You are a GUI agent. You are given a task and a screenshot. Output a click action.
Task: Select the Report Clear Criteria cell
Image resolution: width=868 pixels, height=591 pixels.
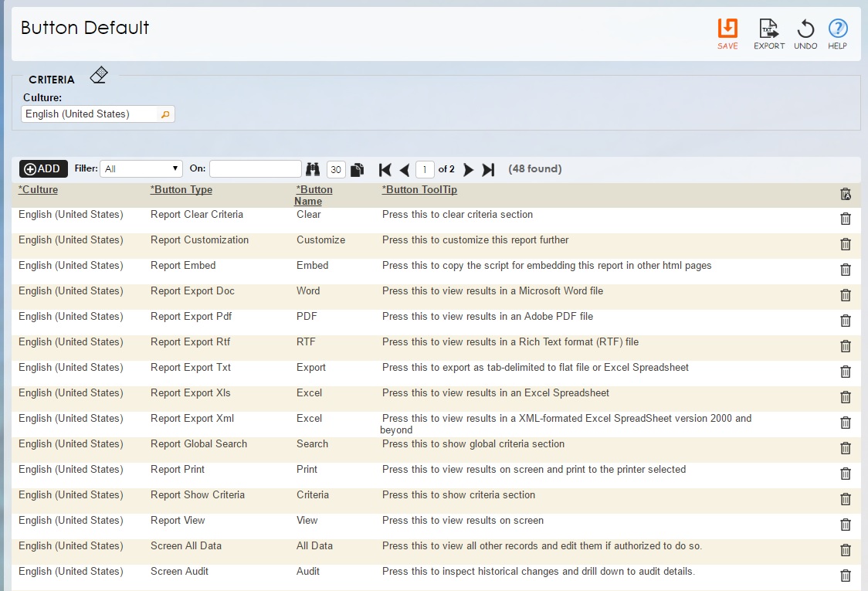coord(196,214)
